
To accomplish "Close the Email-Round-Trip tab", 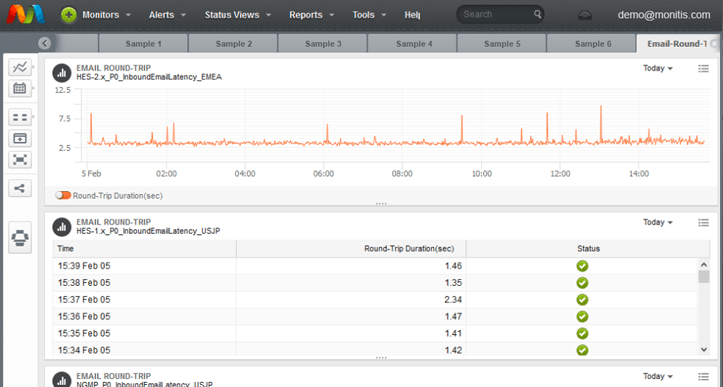I will tap(714, 44).
